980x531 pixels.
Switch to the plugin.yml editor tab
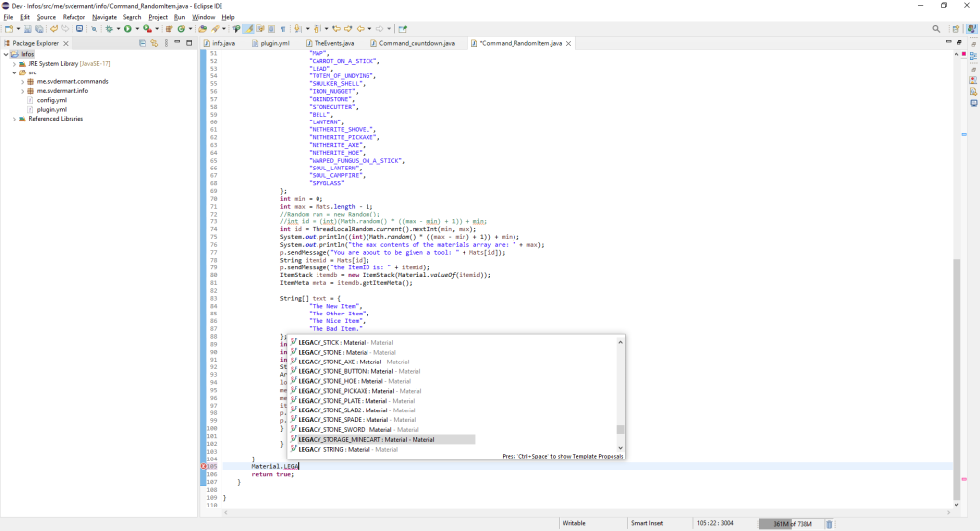(x=270, y=43)
